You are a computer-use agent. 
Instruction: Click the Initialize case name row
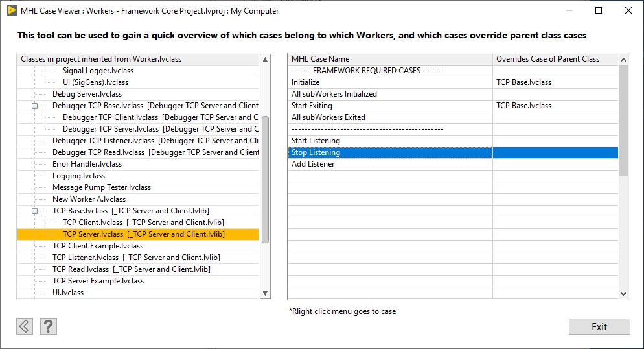tap(305, 82)
